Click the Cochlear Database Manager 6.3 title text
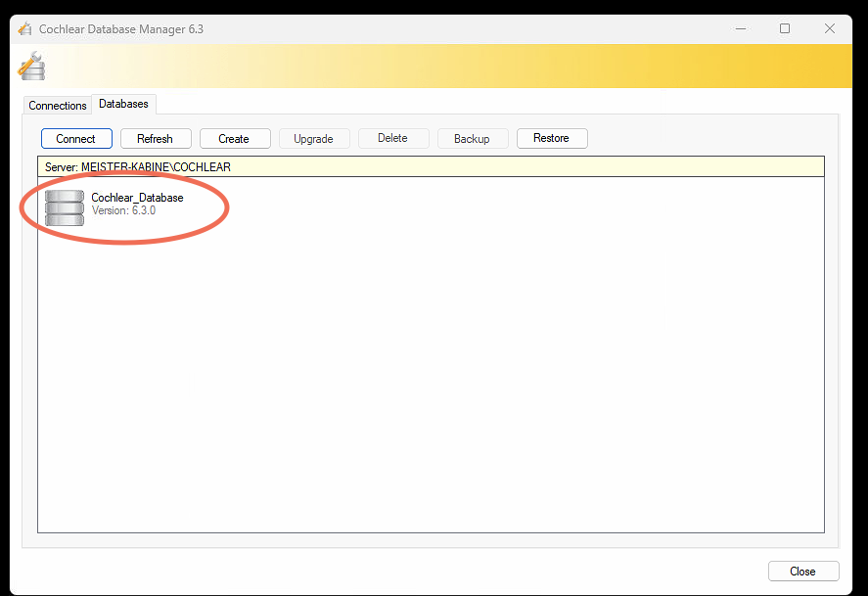Image resolution: width=868 pixels, height=596 pixels. [x=120, y=29]
